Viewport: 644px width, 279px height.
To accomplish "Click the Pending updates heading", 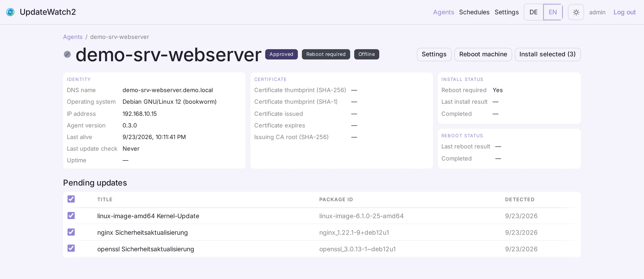I will (x=95, y=183).
